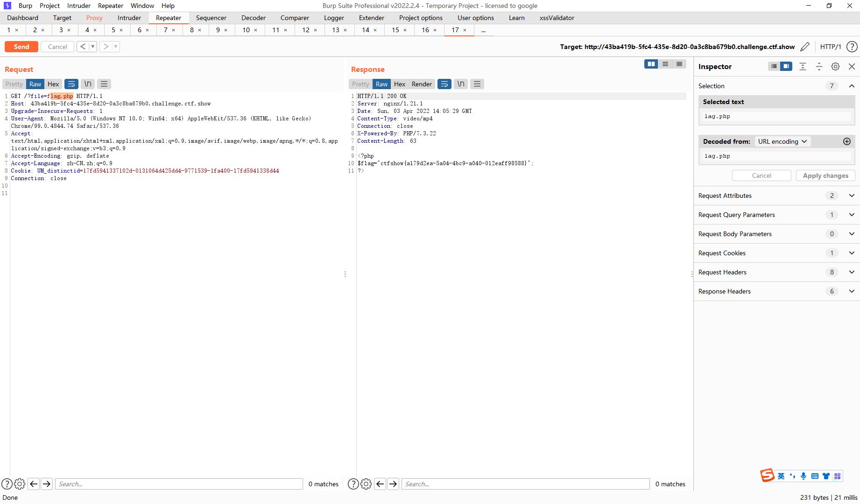This screenshot has width=860, height=504.
Task: Toggle non-printable characters in Response pane
Action: 461,84
